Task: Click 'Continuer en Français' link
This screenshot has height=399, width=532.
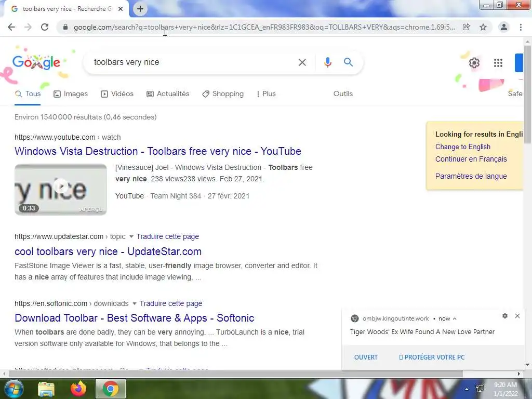Action: tap(471, 159)
